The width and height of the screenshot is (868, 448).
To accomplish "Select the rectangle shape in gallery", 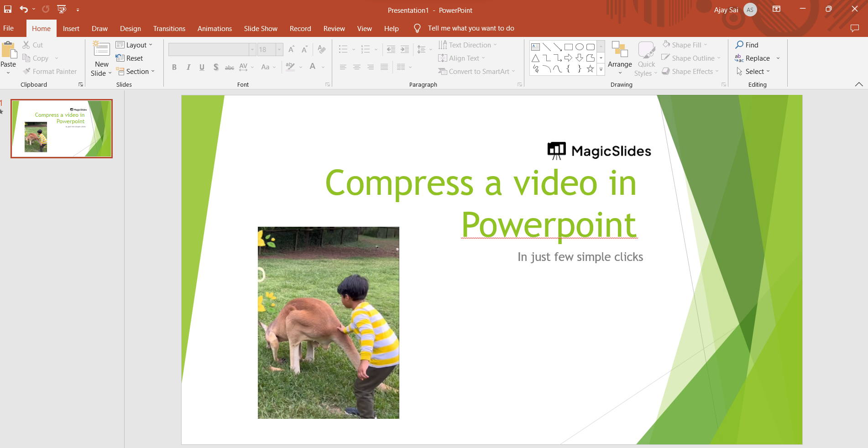I will pos(568,47).
